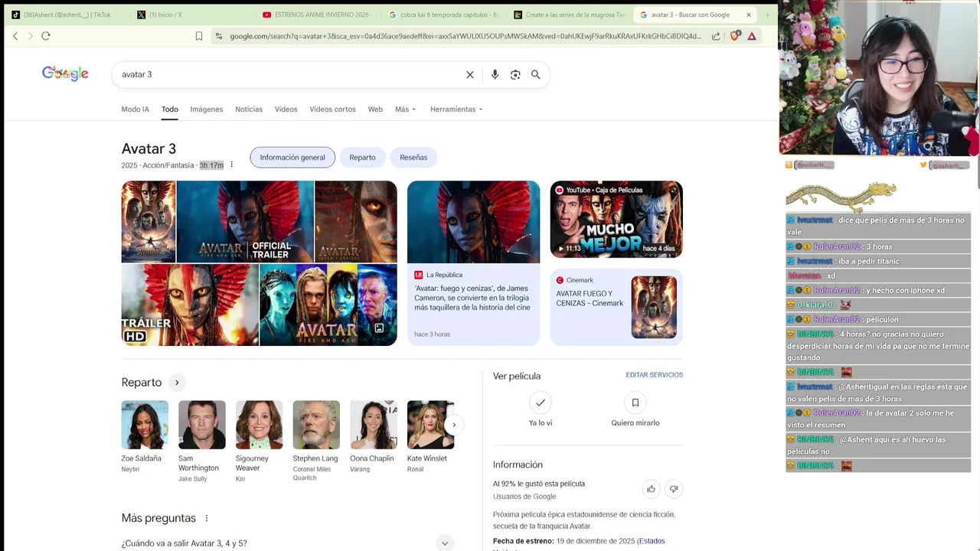This screenshot has width=980, height=551.
Task: Expand the Reparto section arrow
Action: 177,383
